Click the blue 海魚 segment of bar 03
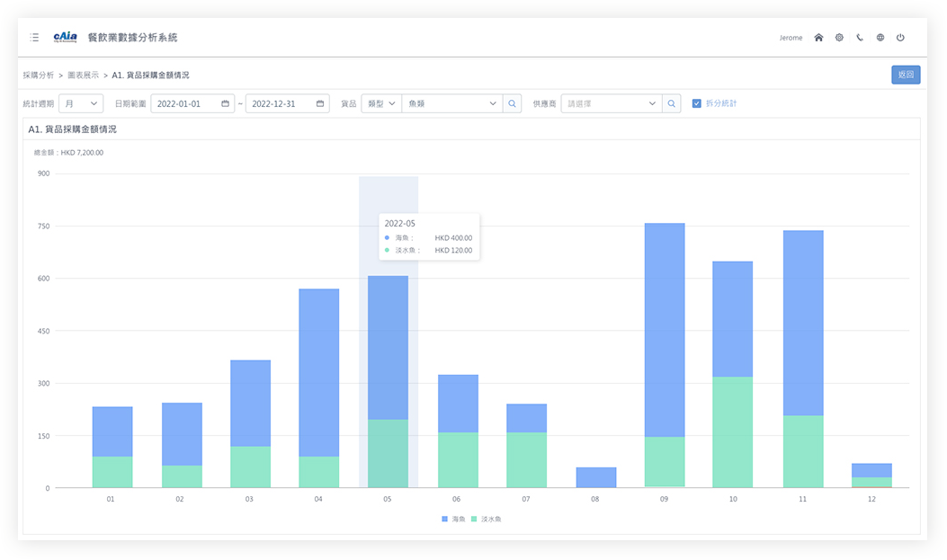 tap(251, 403)
